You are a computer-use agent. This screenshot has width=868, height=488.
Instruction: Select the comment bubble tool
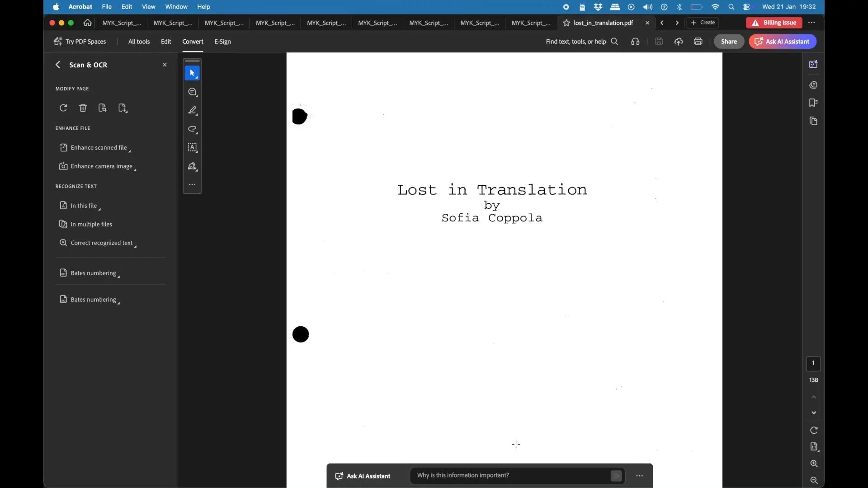[192, 92]
